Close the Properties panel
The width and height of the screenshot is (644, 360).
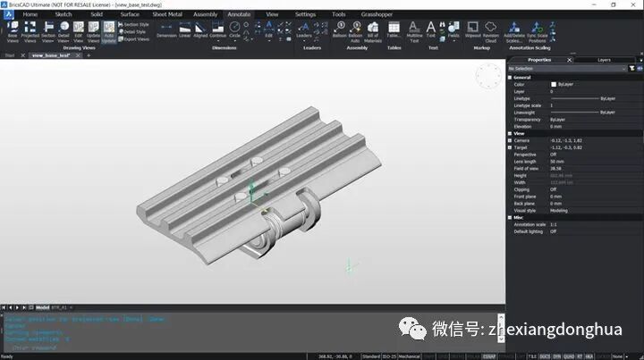click(x=569, y=60)
